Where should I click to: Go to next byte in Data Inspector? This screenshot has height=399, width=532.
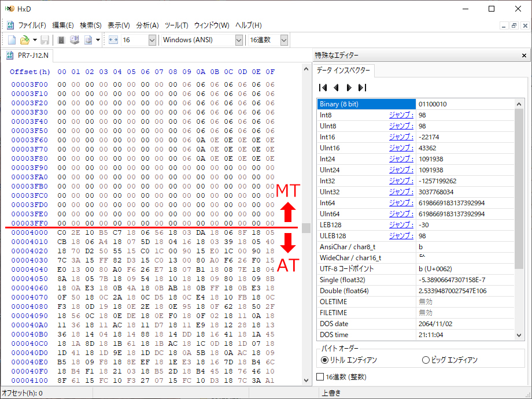click(349, 87)
